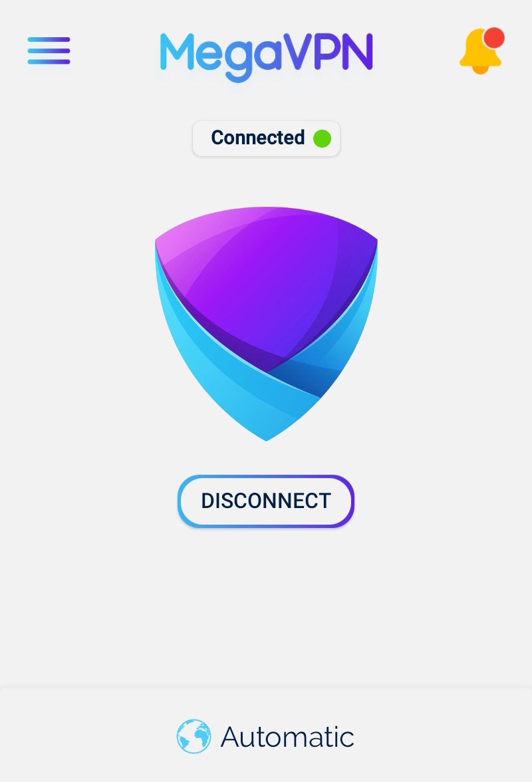Turn off VPN using DISCONNECT
Viewport: 532px width, 782px height.
[266, 501]
